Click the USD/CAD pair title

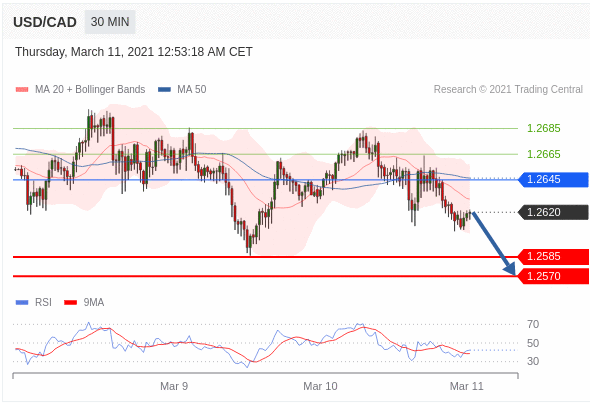[x=45, y=22]
